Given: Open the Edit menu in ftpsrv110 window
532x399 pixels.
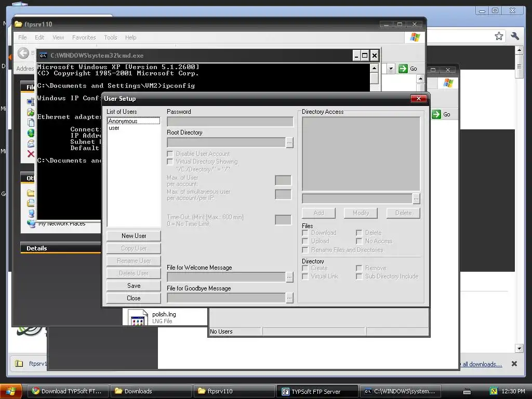Looking at the screenshot, I should 39,37.
